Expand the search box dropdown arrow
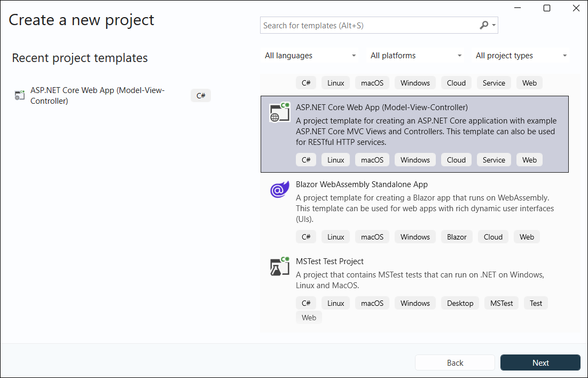 point(494,25)
